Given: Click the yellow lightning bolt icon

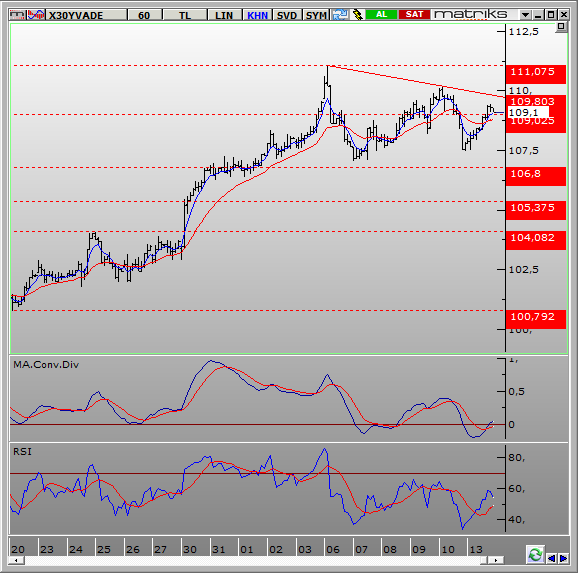Looking at the screenshot, I should coord(358,15).
